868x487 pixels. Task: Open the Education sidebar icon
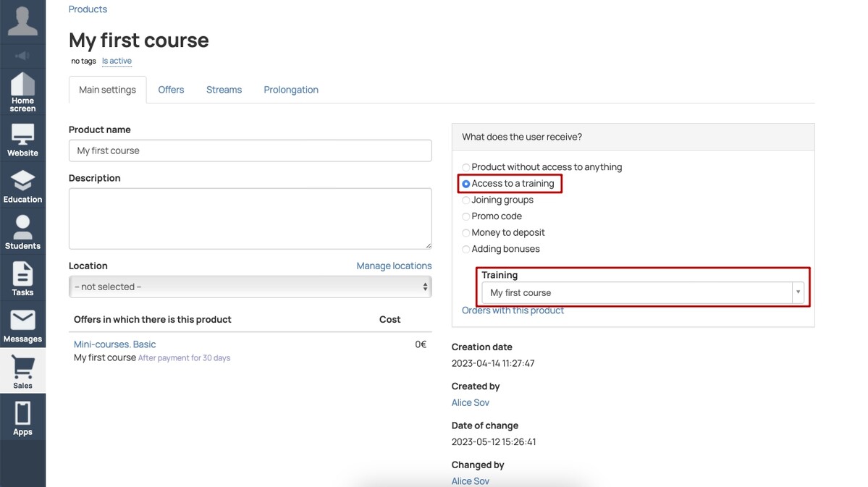22,187
